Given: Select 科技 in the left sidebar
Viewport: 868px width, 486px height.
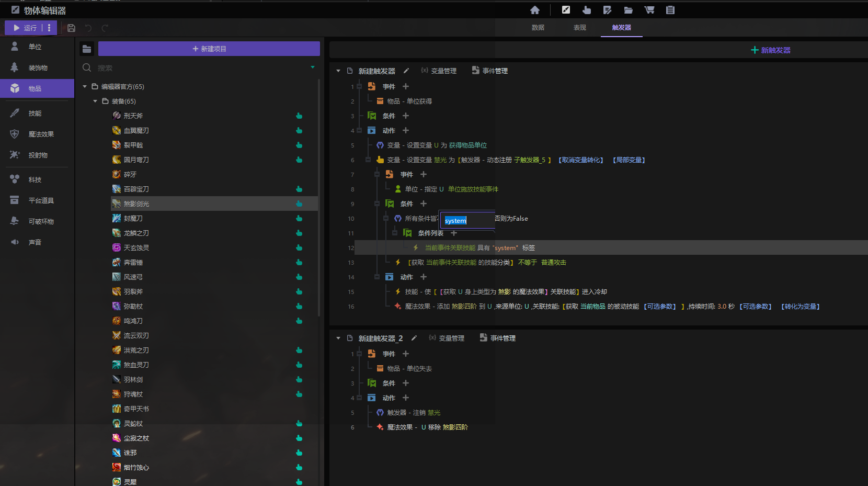Looking at the screenshot, I should pyautogui.click(x=37, y=179).
